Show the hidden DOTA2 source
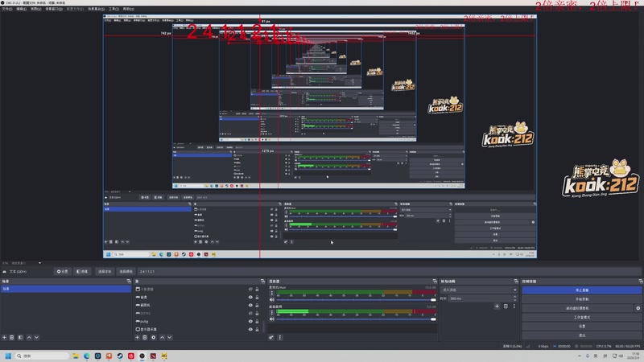The height and width of the screenshot is (362, 644). tap(250, 313)
